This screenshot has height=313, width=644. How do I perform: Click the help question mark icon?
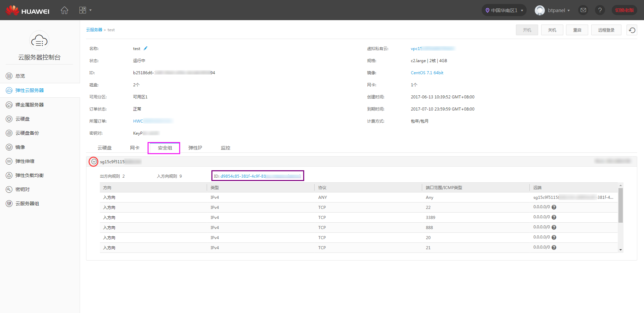click(x=600, y=10)
